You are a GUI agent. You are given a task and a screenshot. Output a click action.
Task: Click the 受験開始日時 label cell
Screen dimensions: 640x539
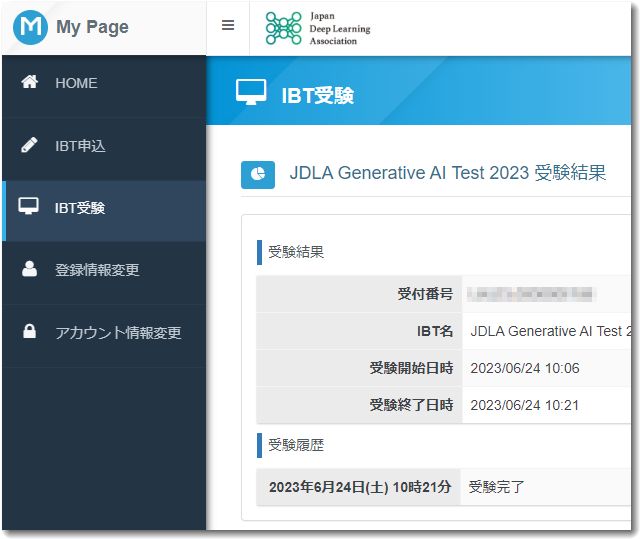pos(359,368)
